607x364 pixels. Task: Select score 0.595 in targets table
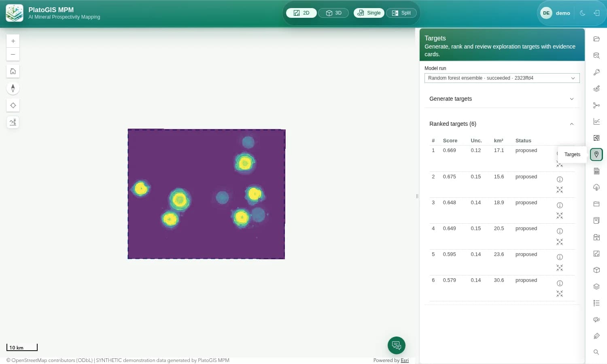click(449, 254)
